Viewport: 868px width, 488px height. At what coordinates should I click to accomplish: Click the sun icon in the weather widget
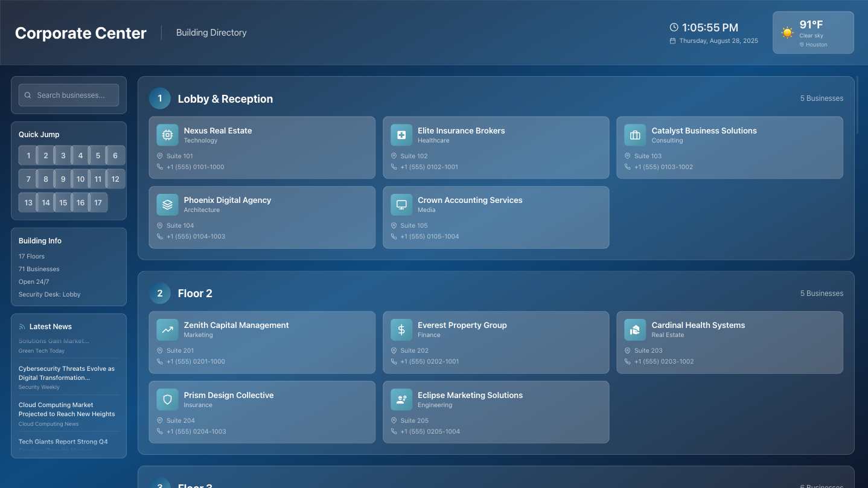787,32
